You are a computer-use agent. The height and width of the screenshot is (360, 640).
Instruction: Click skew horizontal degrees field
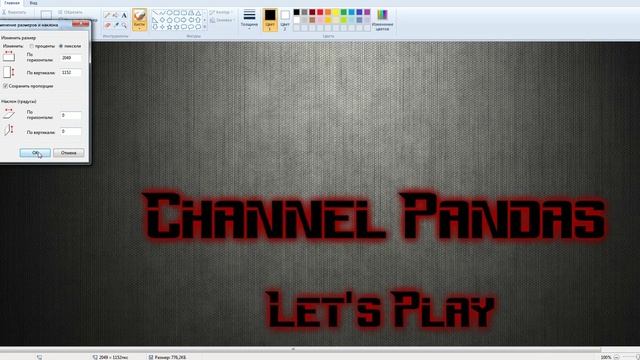(71, 116)
